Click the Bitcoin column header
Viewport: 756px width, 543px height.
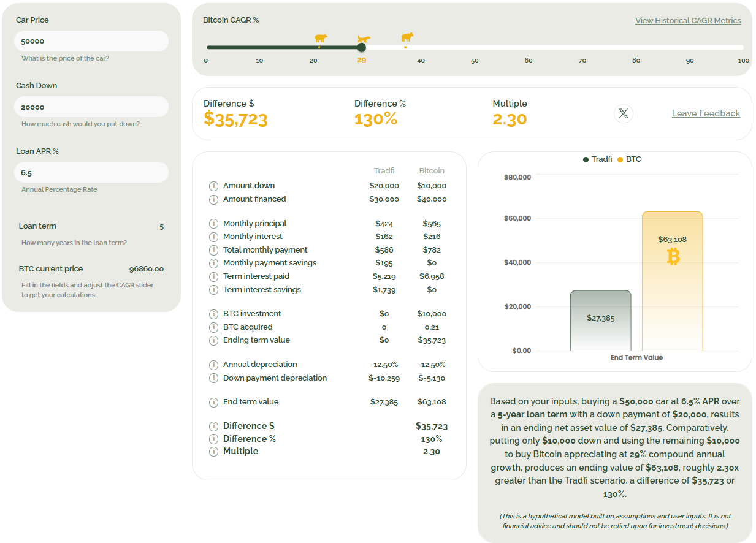coord(432,171)
